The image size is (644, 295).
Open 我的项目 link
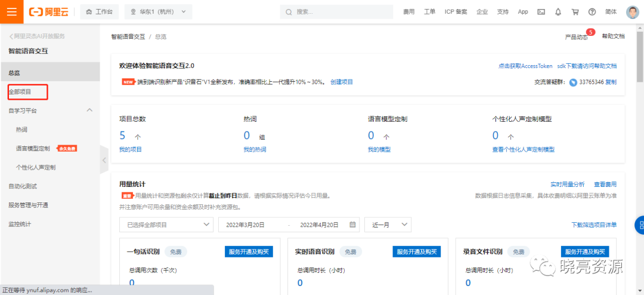click(x=131, y=150)
